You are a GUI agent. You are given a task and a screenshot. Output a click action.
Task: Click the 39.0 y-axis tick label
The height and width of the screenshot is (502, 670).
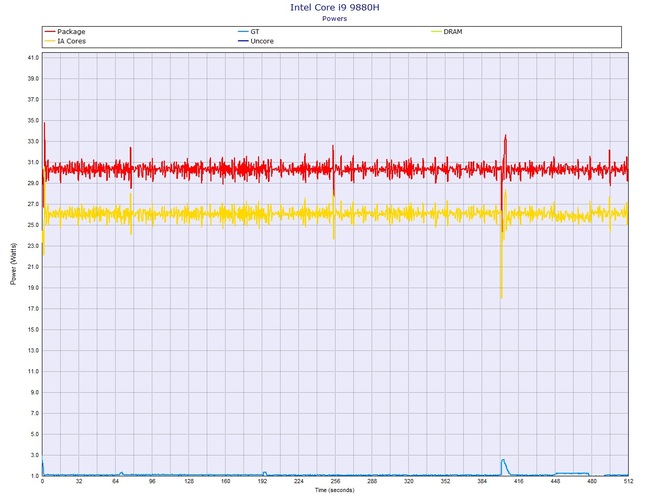coord(33,79)
